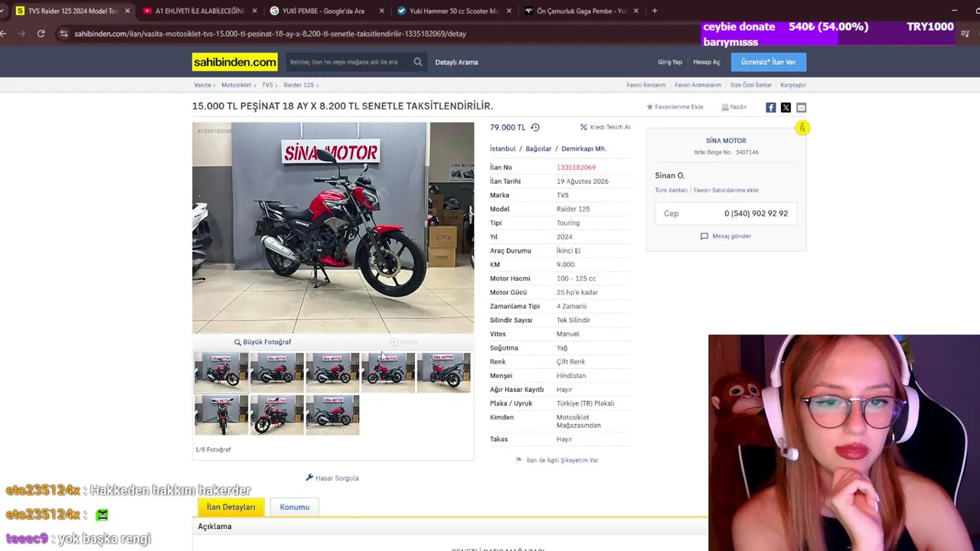Click the Giriş Yap login link
980x551 pixels.
click(670, 62)
